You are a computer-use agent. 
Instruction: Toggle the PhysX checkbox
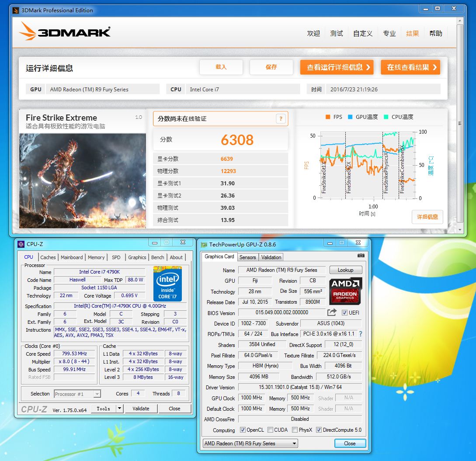295,430
